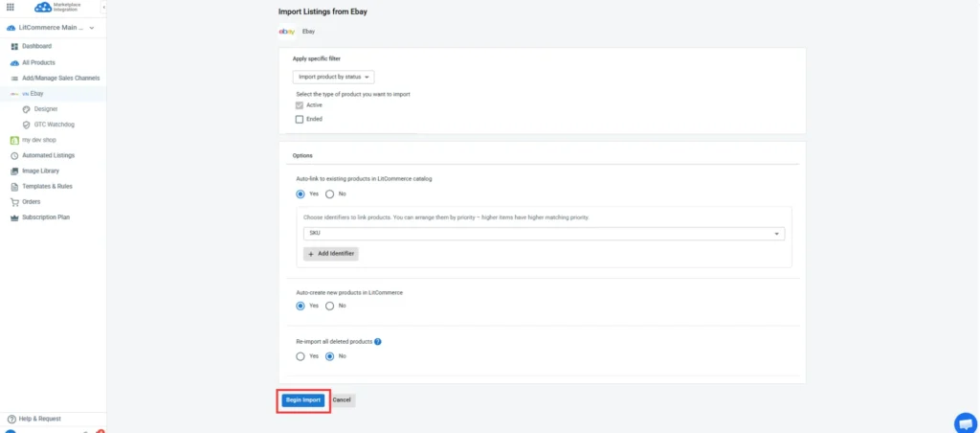Click the Templates & Rules document icon

[15, 187]
